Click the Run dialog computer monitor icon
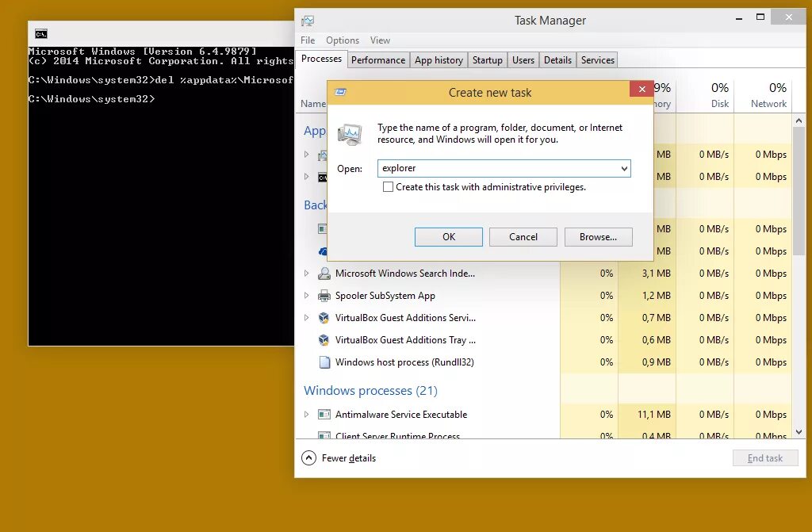This screenshot has height=532, width=812. pyautogui.click(x=350, y=135)
